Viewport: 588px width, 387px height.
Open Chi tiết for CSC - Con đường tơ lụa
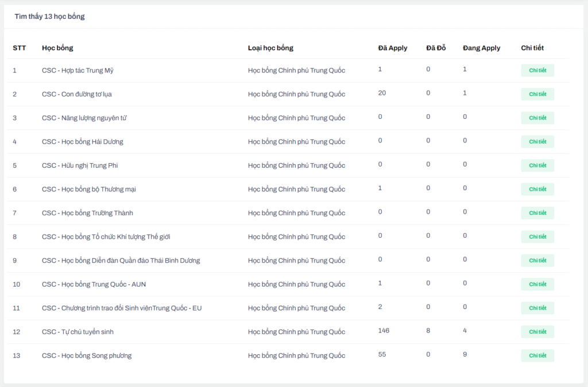pyautogui.click(x=537, y=94)
